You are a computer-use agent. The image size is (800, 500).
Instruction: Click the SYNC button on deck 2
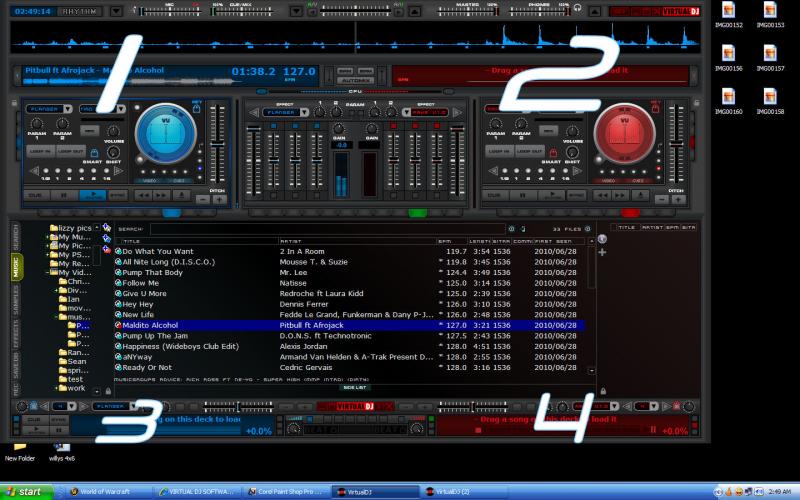tap(577, 195)
